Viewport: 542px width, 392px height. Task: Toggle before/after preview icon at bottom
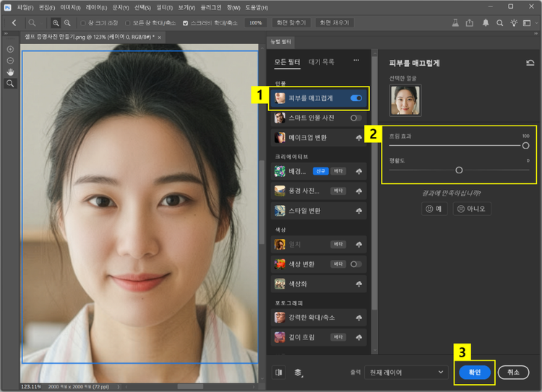tap(279, 373)
